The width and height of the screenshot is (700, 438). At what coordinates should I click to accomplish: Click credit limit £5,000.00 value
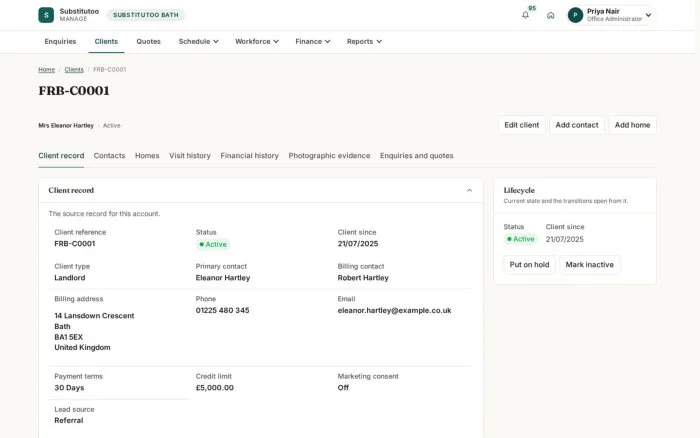click(214, 388)
